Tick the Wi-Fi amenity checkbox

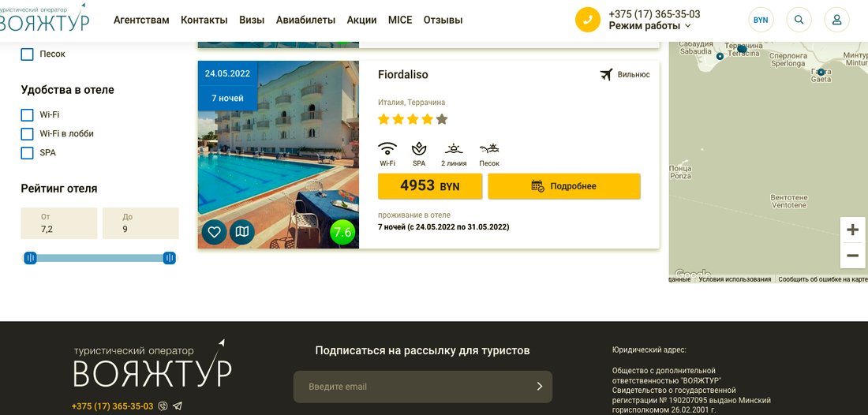click(x=27, y=115)
